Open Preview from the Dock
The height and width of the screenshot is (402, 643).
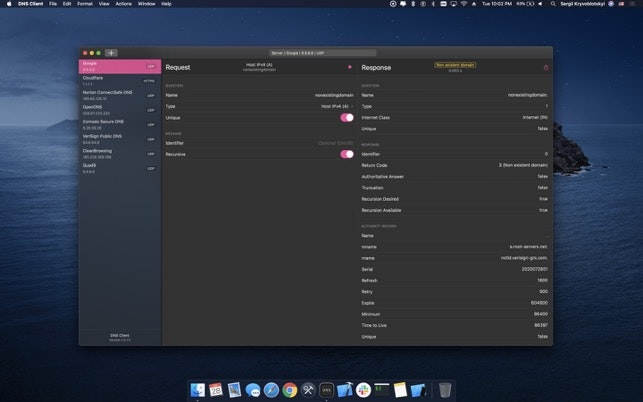coord(234,390)
